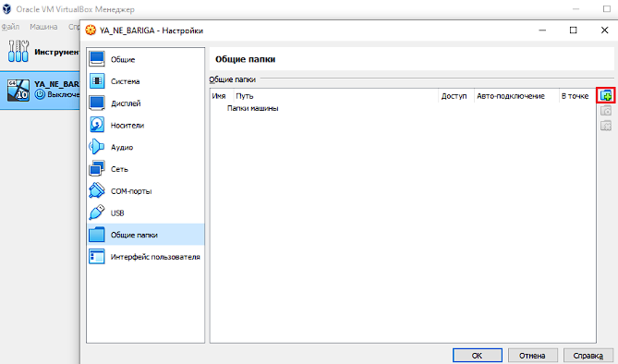
Task: Minimize the VirtualBox Менеджер window
Action: (576, 8)
